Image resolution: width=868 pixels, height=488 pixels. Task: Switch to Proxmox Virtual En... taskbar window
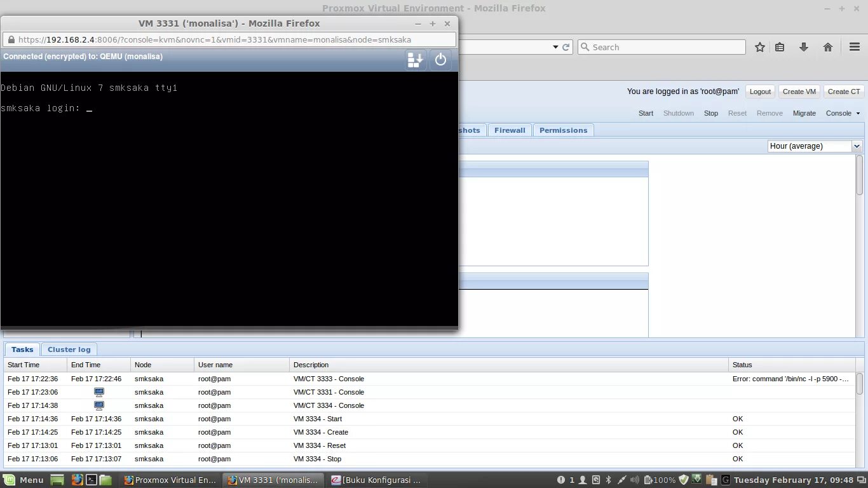[x=170, y=480]
